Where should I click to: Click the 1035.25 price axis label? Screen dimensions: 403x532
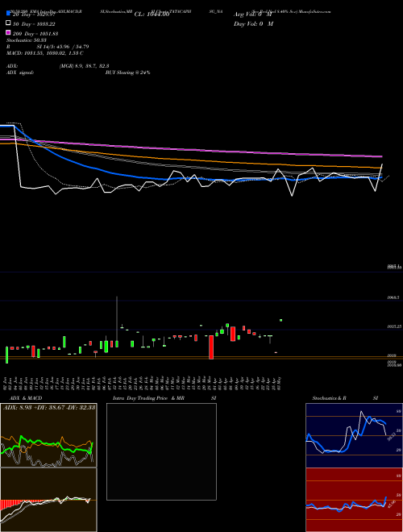[x=394, y=326]
